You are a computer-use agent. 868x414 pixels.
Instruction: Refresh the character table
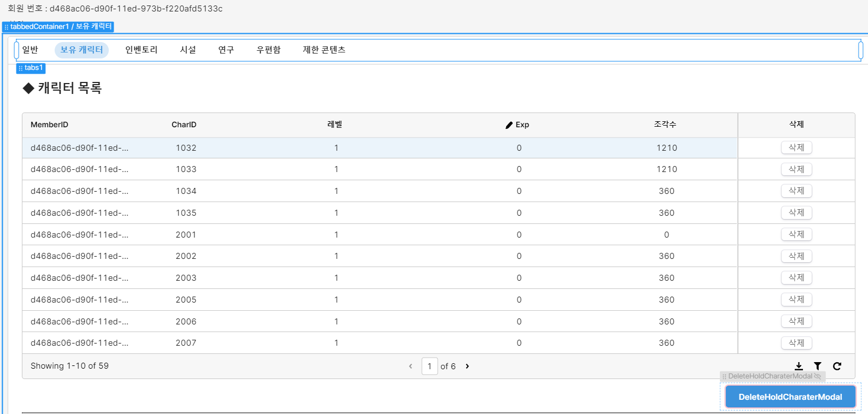[837, 366]
